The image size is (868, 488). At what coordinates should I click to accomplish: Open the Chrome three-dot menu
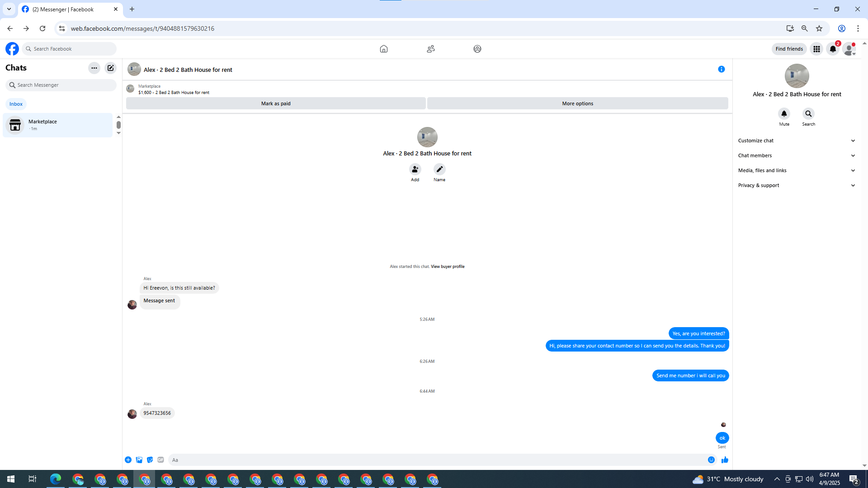[858, 28]
